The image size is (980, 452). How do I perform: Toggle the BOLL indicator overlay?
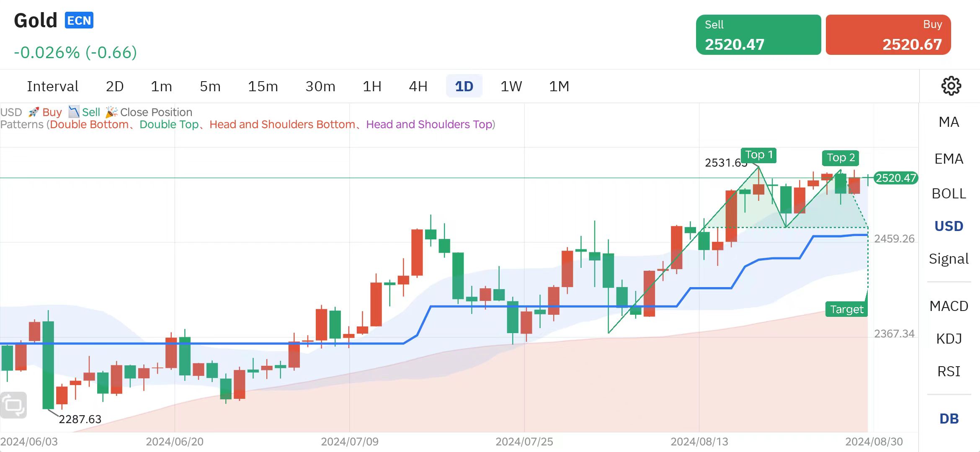click(x=949, y=193)
